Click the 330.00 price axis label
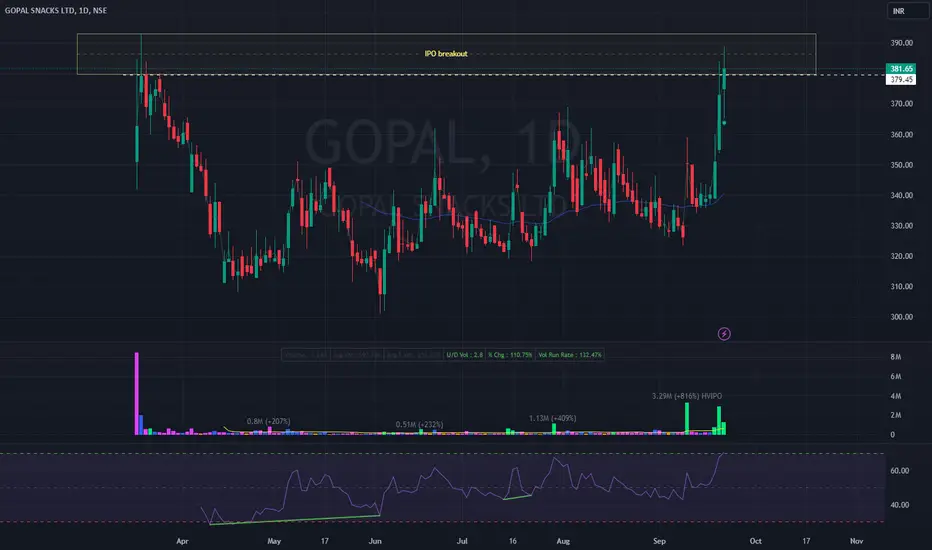Viewport: 932px width, 550px height. [901, 225]
